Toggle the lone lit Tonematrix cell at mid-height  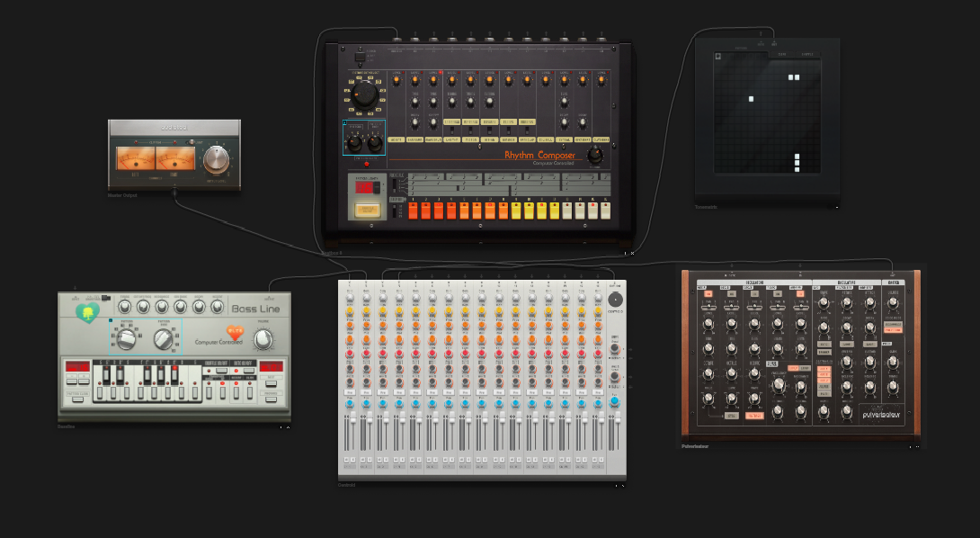[752, 99]
